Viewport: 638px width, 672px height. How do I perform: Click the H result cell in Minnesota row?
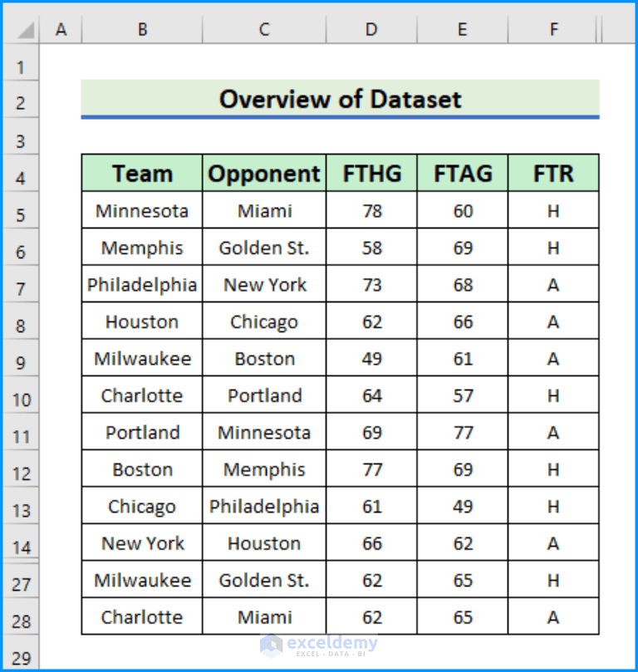point(552,210)
